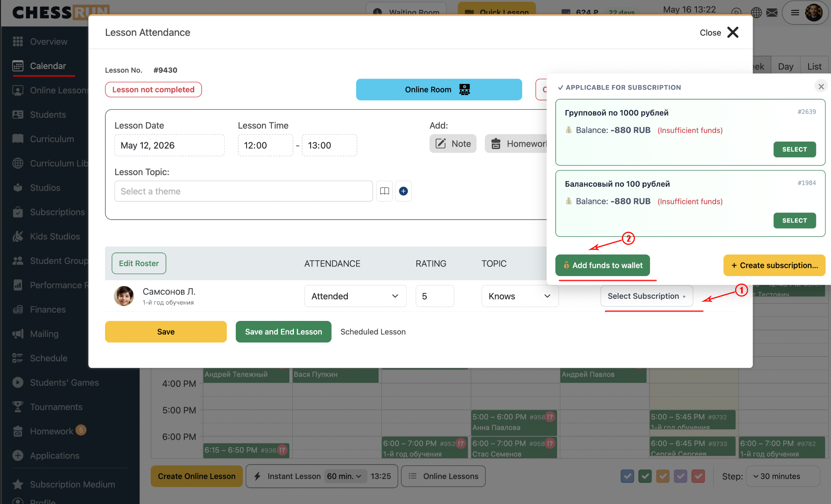The width and height of the screenshot is (831, 504).
Task: Select subscription Балансовый по 100 рублей
Action: point(794,220)
